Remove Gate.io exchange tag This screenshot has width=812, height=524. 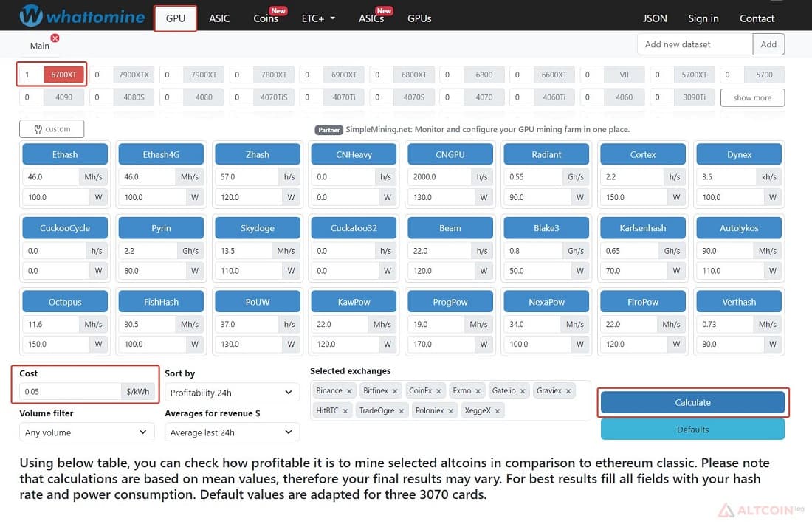[x=523, y=391]
